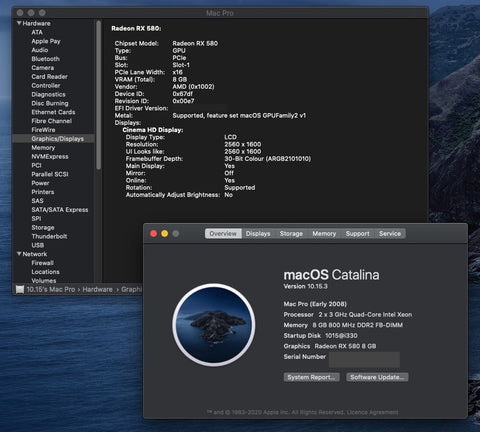
Task: Select USB in sidebar
Action: tap(38, 245)
